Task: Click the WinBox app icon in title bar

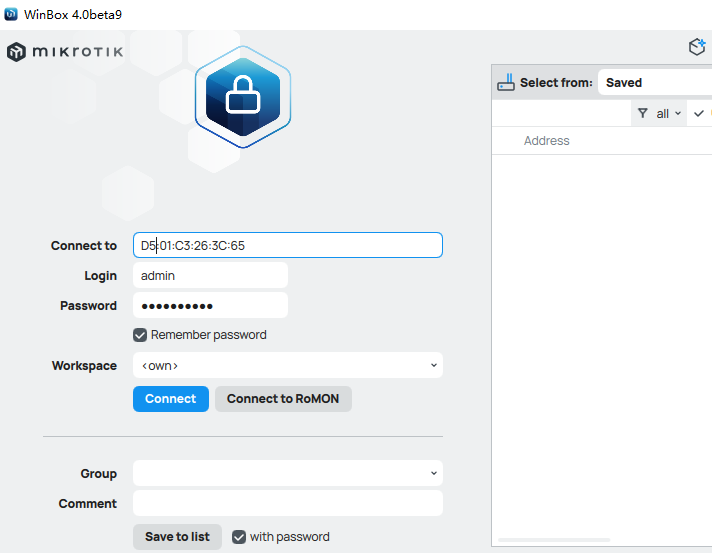Action: coord(11,14)
